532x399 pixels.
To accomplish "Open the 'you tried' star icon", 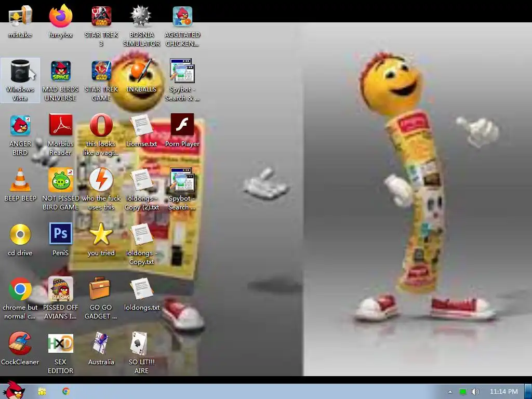I will [101, 234].
